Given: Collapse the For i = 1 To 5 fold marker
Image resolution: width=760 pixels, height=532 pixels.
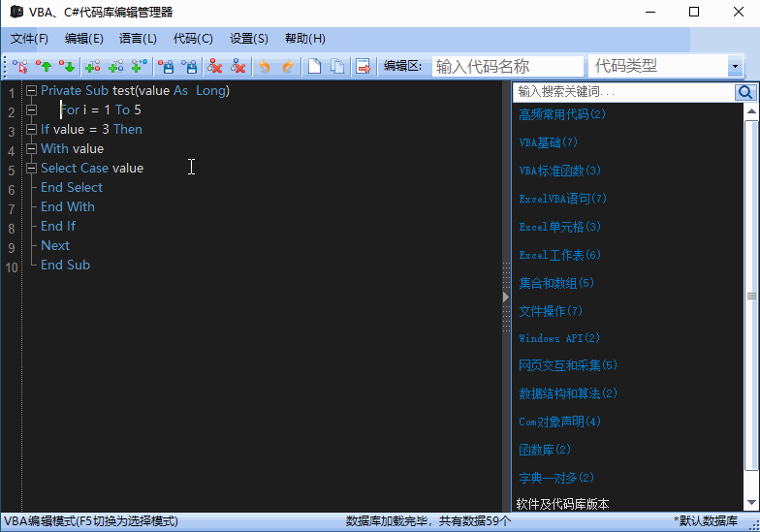Looking at the screenshot, I should tap(31, 110).
